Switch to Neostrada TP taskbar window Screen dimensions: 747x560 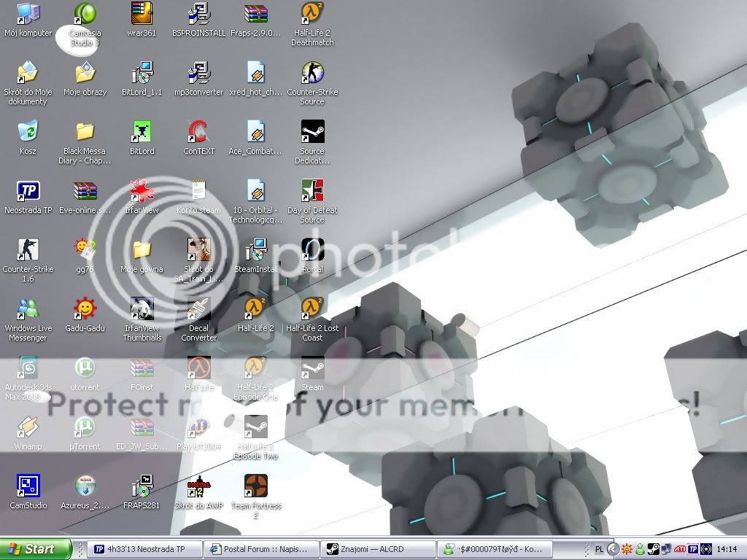point(144,550)
